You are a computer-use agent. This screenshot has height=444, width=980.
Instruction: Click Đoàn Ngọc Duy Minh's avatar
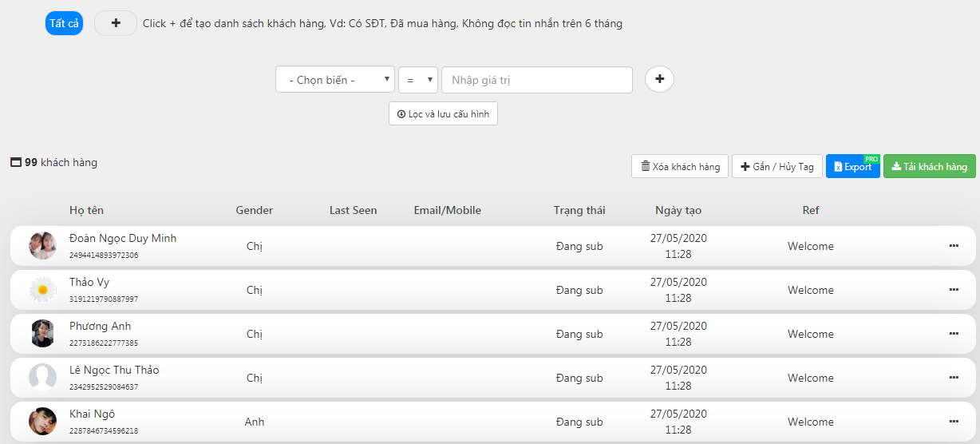pyautogui.click(x=42, y=246)
